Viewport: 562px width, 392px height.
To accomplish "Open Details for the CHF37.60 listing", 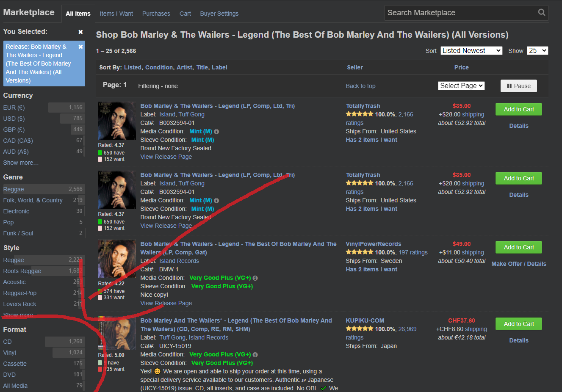I will coord(519,340).
